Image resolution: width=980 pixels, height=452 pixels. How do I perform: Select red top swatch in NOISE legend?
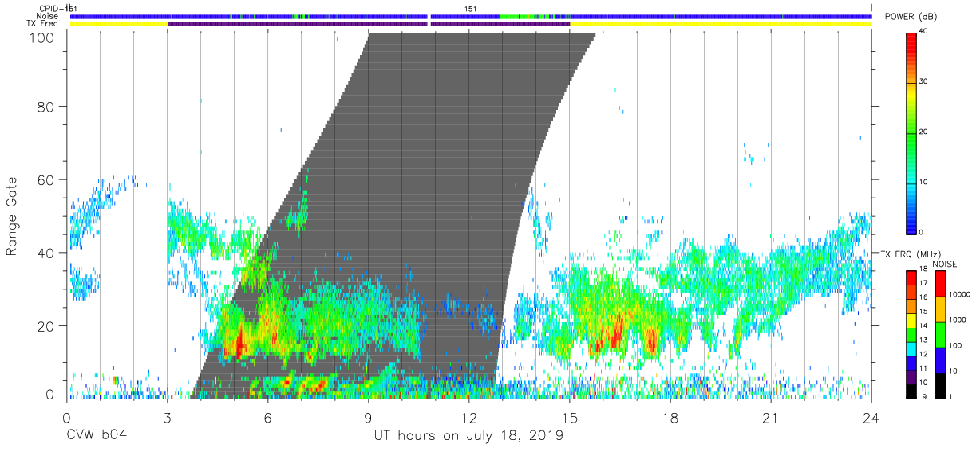coord(939,284)
